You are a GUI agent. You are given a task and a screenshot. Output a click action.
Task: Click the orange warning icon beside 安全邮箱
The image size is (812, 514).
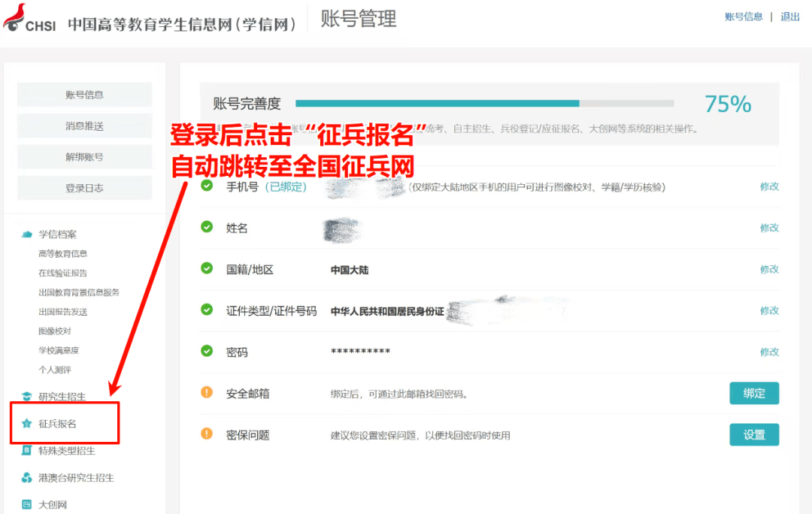(x=205, y=392)
